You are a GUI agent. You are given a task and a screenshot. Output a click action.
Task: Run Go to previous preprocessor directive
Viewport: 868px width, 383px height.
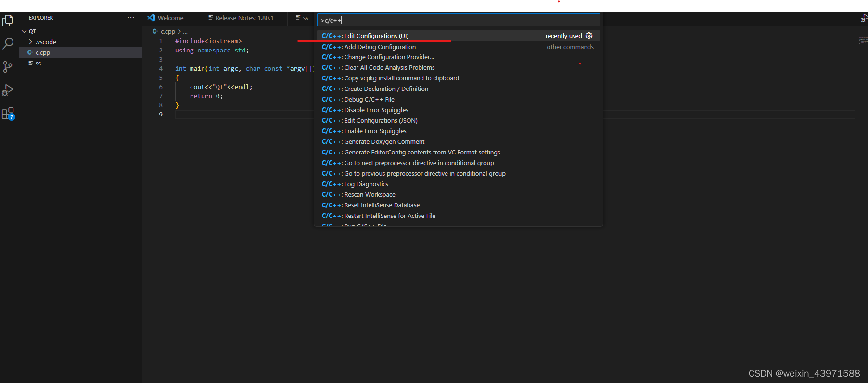(x=459, y=173)
